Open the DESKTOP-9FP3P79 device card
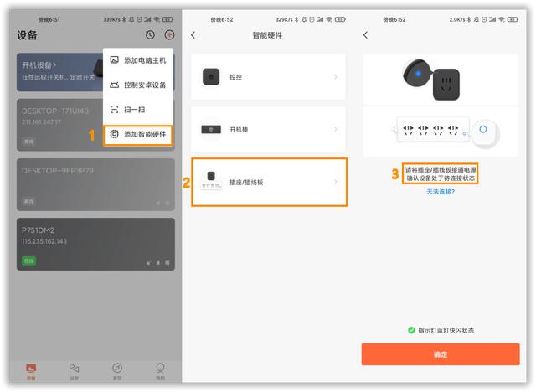This screenshot has height=392, width=536. point(95,184)
